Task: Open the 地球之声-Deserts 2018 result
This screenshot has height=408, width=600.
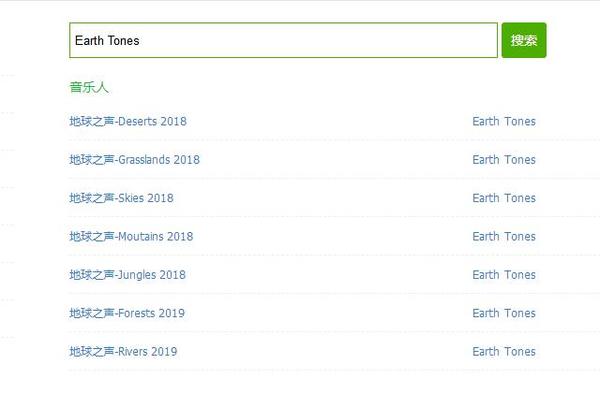Action: coord(128,122)
